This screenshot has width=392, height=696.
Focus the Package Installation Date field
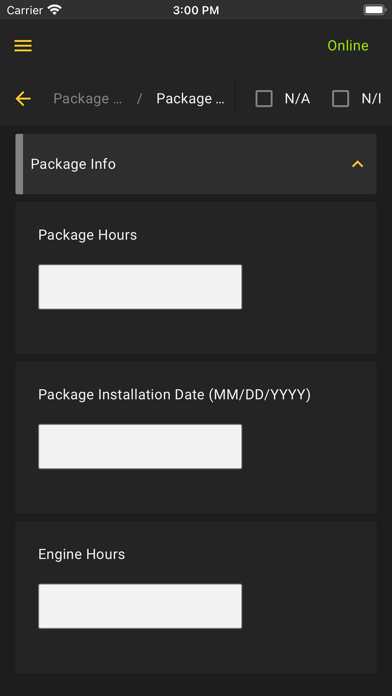click(140, 447)
